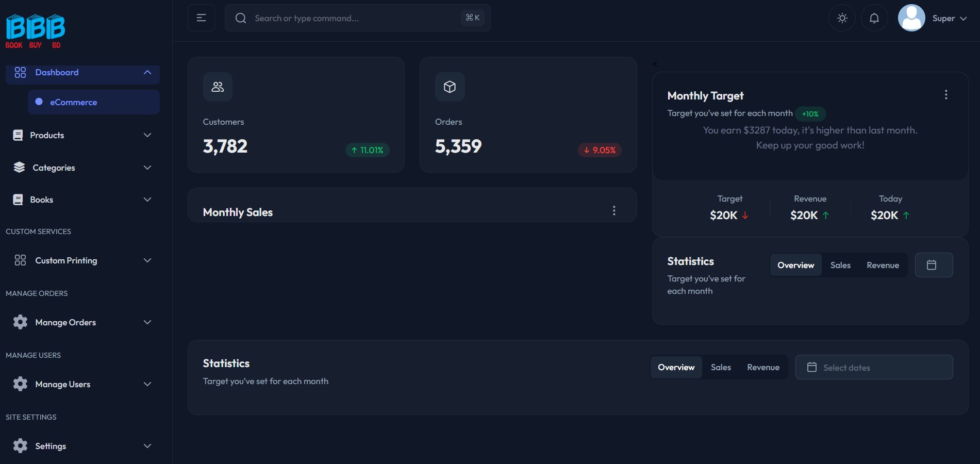
Task: Open Monthly Sales three-dot options menu
Action: pyautogui.click(x=613, y=211)
